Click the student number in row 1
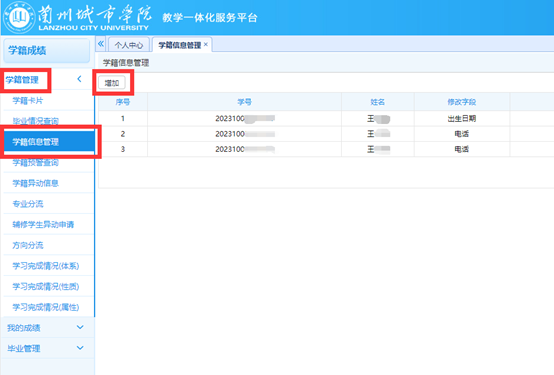 tap(244, 119)
